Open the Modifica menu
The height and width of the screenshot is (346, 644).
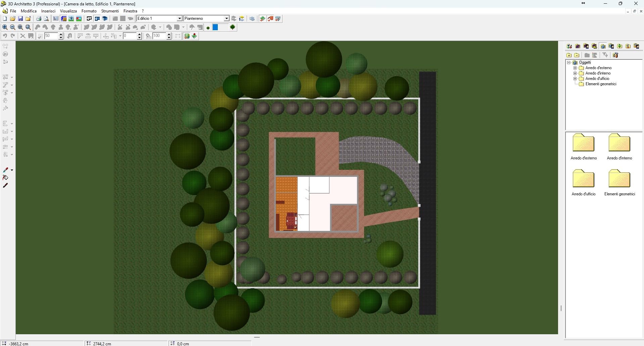[x=29, y=11]
